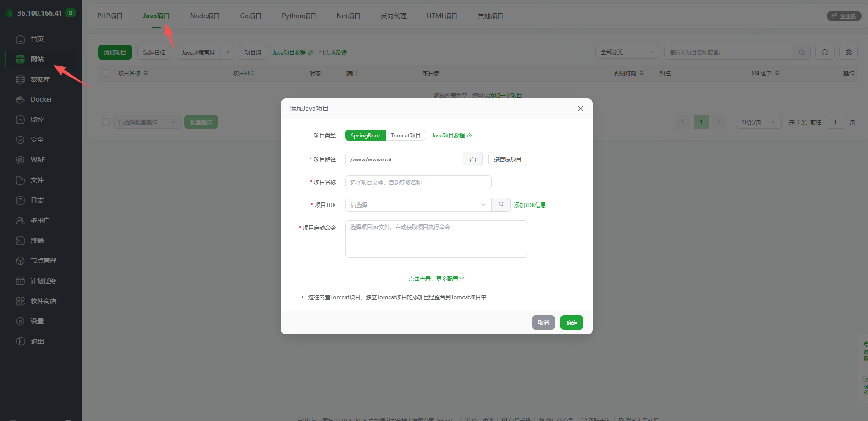Select Tomcat项目 as project type
Screen dimensions: 868x421
pos(406,135)
